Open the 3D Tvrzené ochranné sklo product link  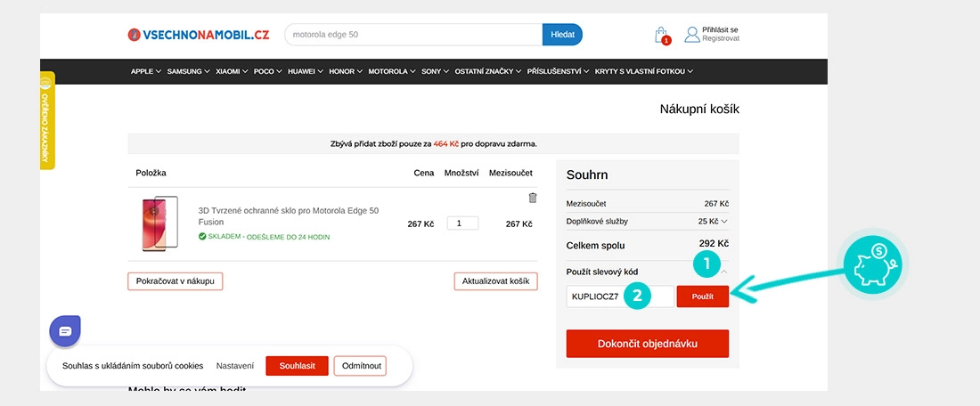pos(288,216)
